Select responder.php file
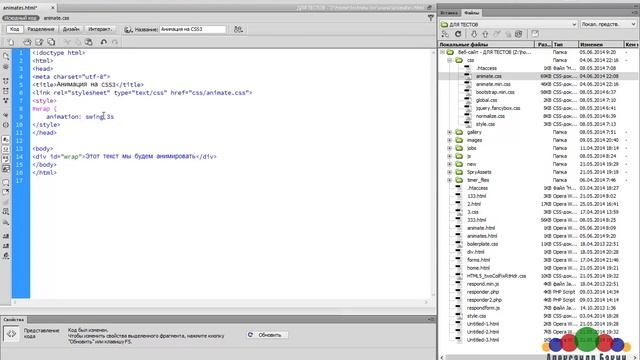The image size is (640, 360). (483, 292)
